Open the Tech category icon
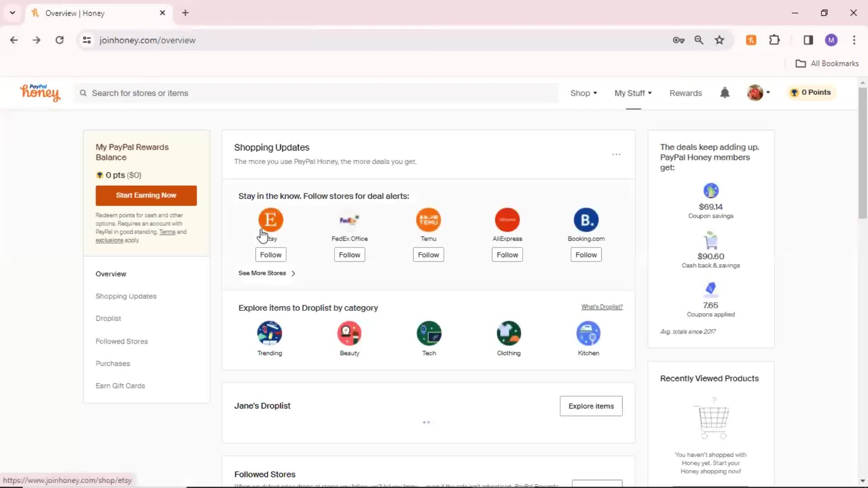This screenshot has width=868, height=488. [429, 333]
